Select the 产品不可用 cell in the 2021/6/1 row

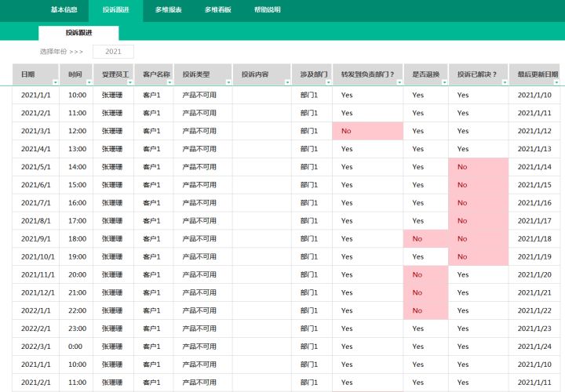click(203, 185)
